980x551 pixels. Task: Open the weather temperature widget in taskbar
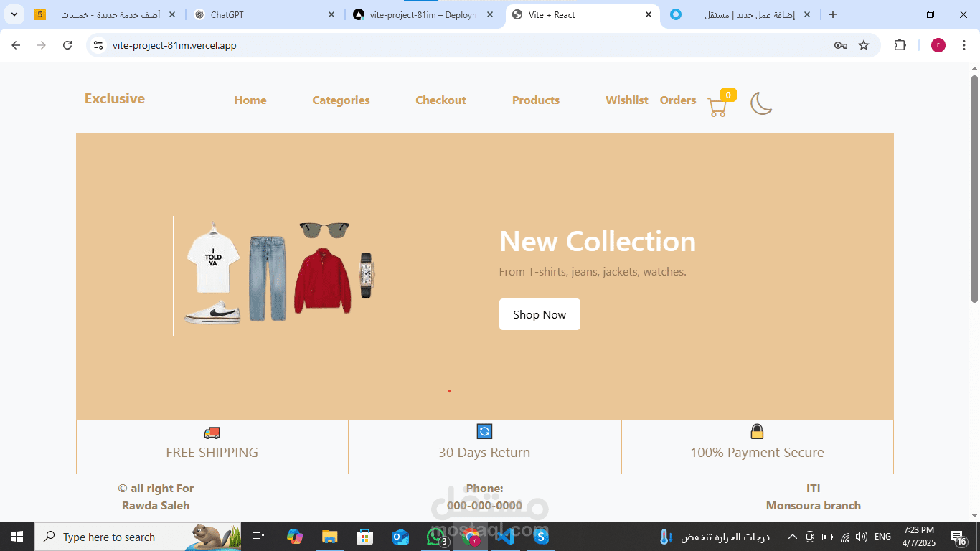click(x=714, y=537)
